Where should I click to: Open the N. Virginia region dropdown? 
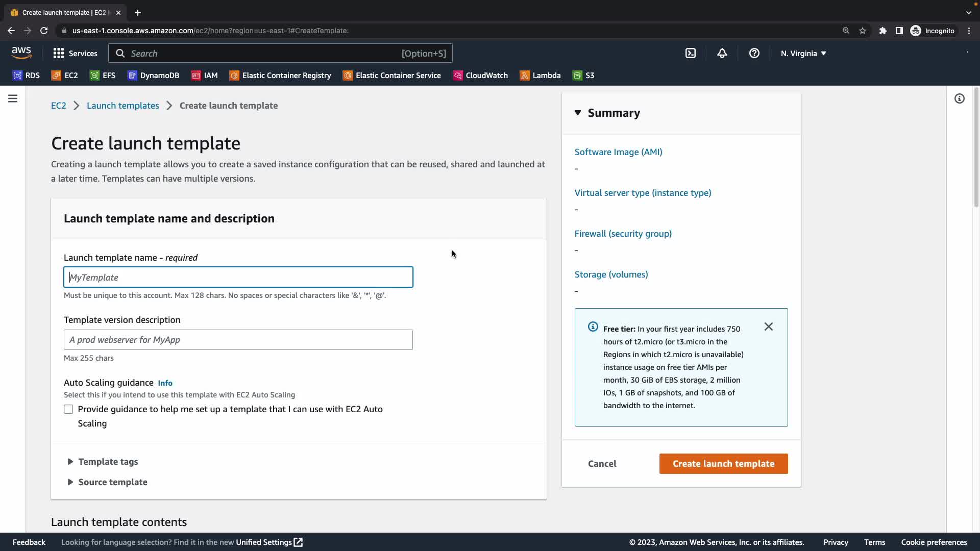pos(803,53)
